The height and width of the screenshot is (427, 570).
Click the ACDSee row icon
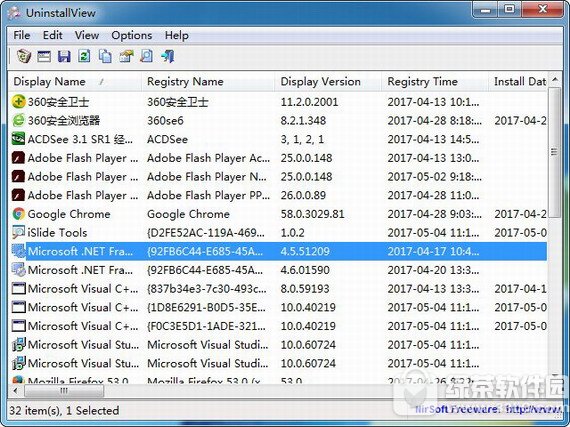(x=19, y=139)
